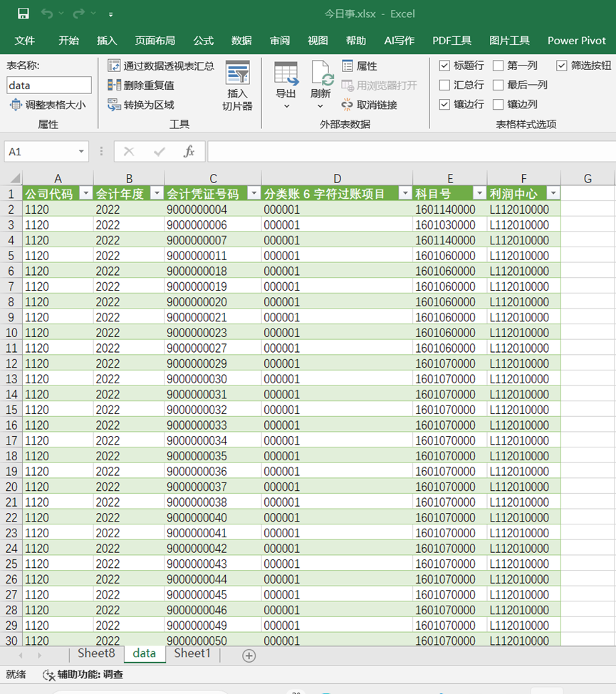Image resolution: width=616 pixels, height=694 pixels.
Task: Switch to the Sheet1 worksheet tab
Action: coord(192,653)
